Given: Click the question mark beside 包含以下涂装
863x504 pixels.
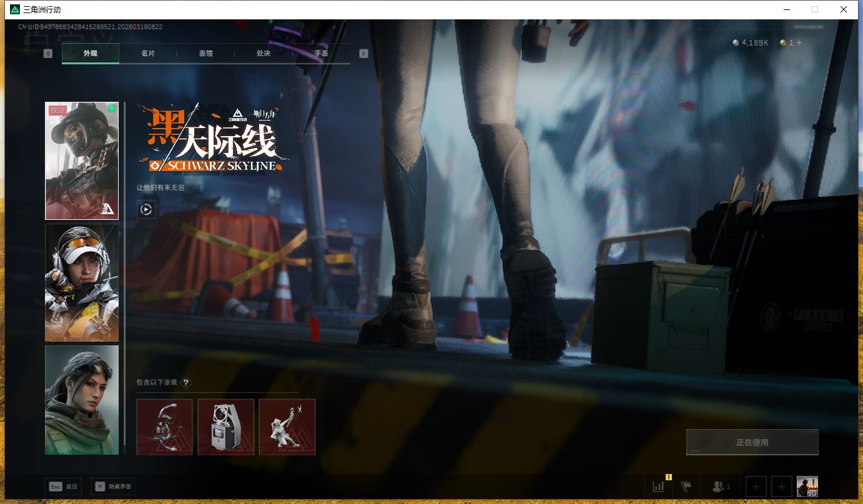Looking at the screenshot, I should tap(185, 383).
